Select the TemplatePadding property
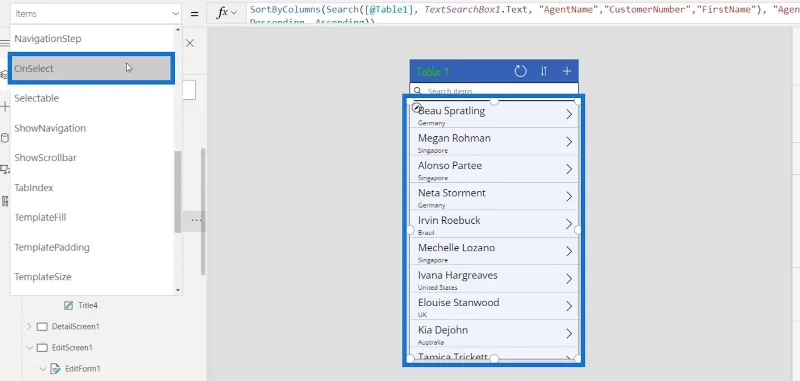 click(92, 247)
